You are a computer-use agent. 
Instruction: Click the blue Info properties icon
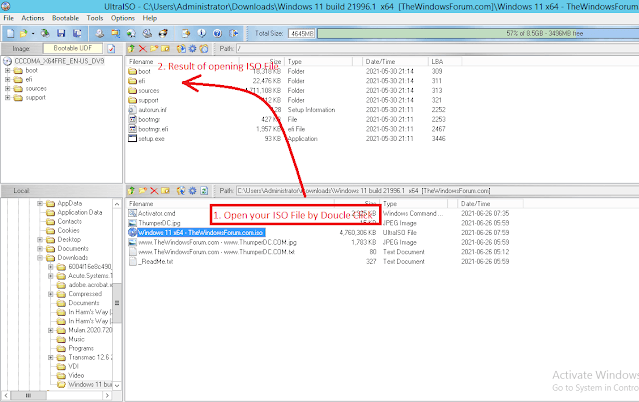pyautogui.click(x=202, y=33)
